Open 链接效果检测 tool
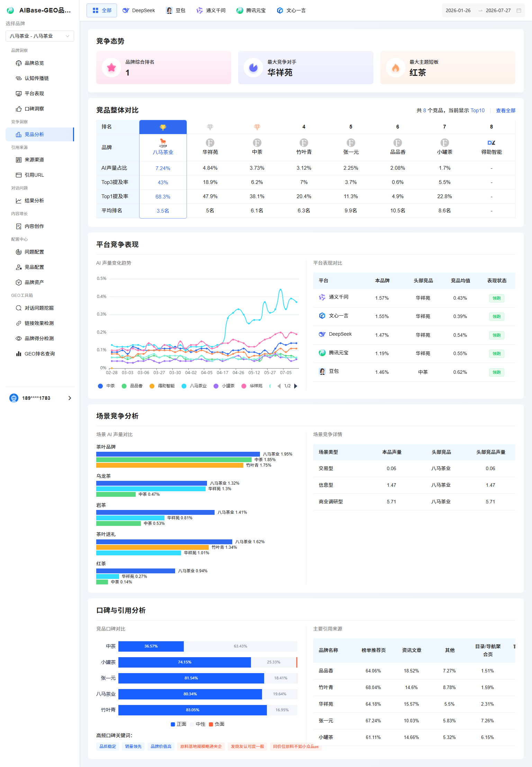This screenshot has width=532, height=767. click(x=39, y=323)
